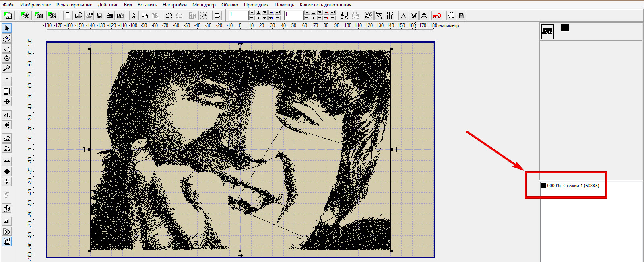
Task: Select the arrow pointer tool
Action: [x=7, y=28]
